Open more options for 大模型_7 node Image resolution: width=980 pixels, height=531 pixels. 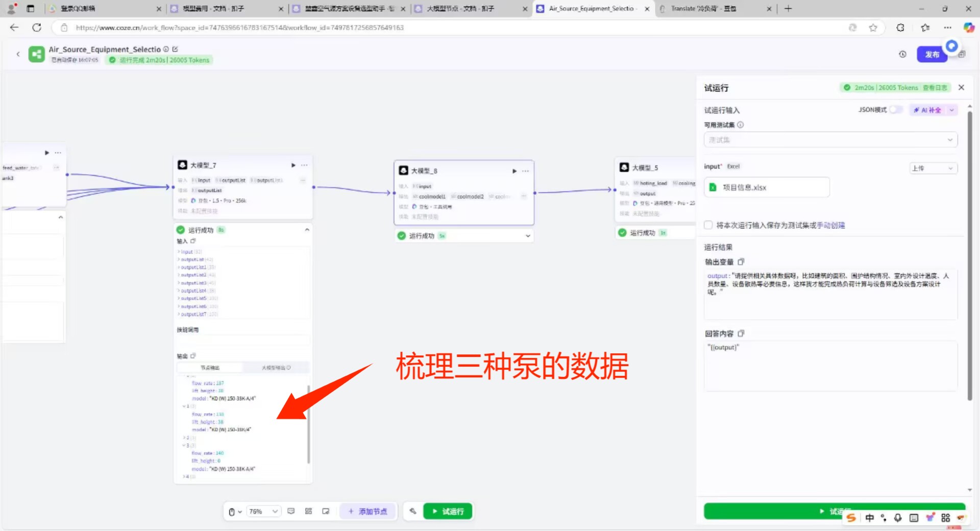click(x=304, y=165)
